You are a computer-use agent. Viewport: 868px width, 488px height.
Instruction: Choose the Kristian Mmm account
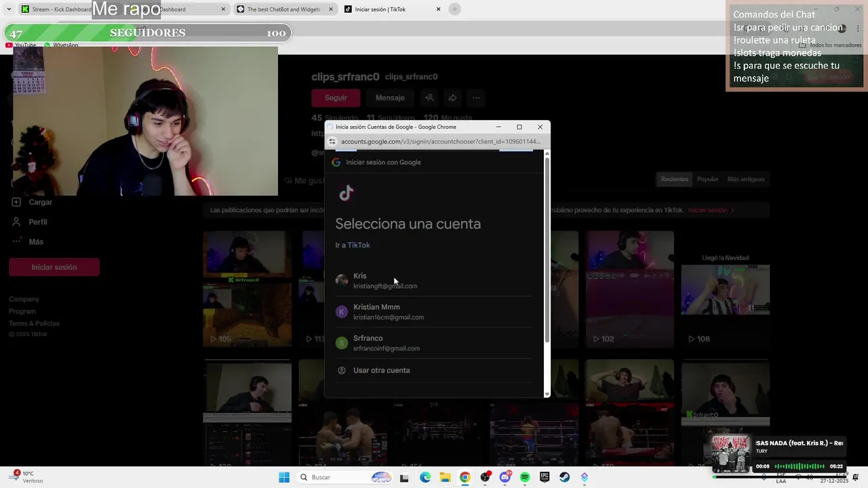click(434, 312)
